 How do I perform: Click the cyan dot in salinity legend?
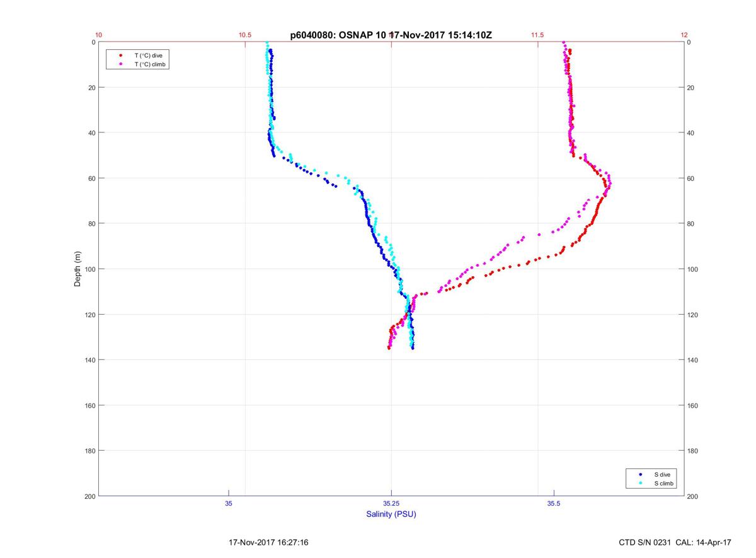640,483
